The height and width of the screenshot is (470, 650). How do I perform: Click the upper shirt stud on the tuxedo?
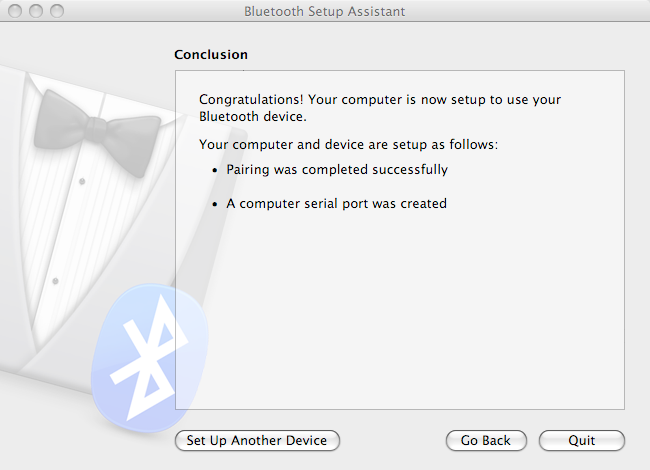coord(81,183)
